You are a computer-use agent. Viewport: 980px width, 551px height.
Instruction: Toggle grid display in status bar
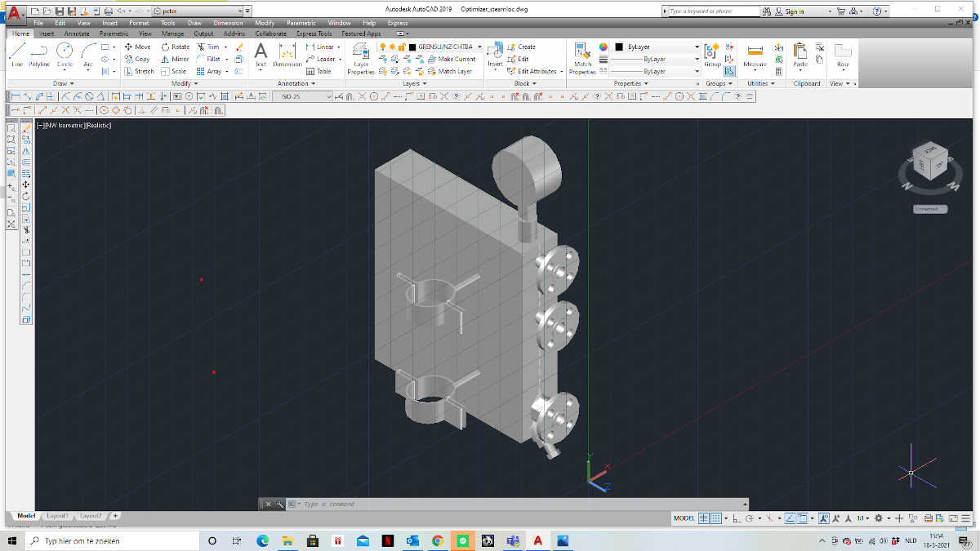[x=703, y=518]
